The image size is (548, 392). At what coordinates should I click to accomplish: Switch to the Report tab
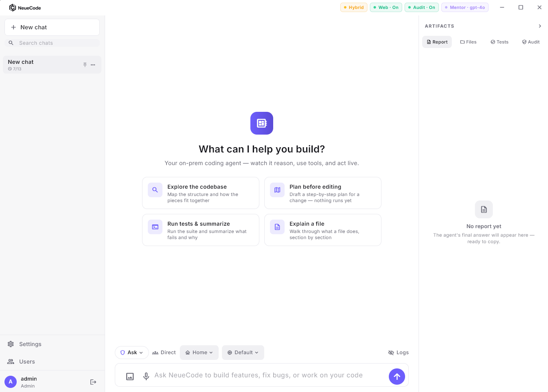click(x=437, y=42)
